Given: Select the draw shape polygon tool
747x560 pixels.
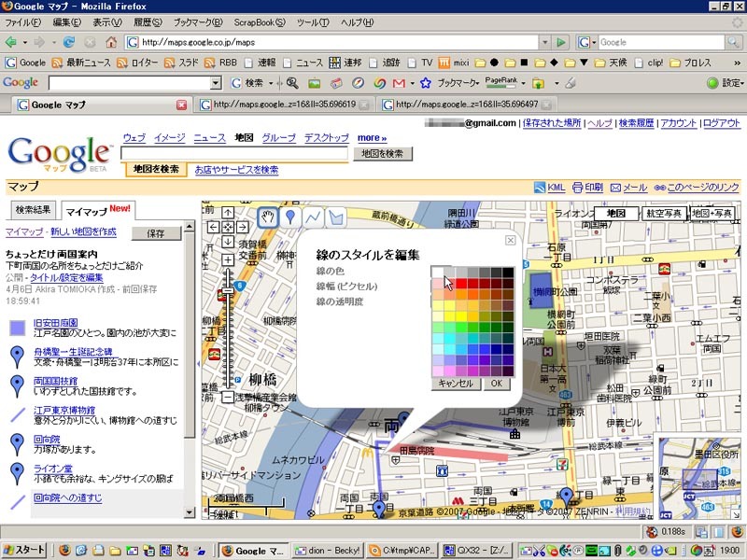Looking at the screenshot, I should pyautogui.click(x=336, y=218).
